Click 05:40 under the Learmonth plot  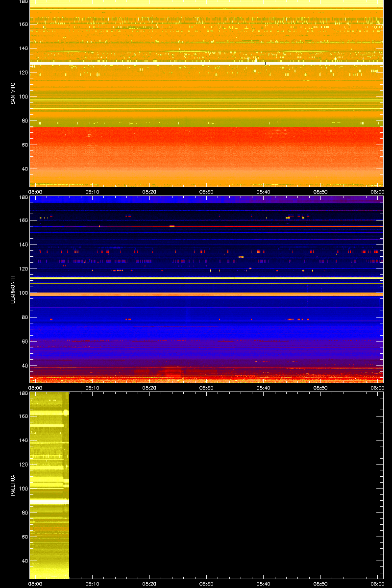tap(264, 388)
